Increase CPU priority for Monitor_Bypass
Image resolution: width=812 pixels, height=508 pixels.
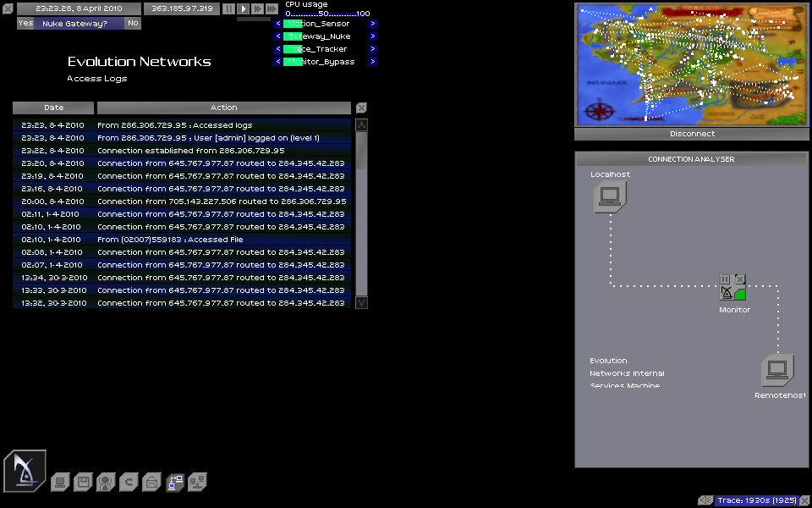(373, 62)
